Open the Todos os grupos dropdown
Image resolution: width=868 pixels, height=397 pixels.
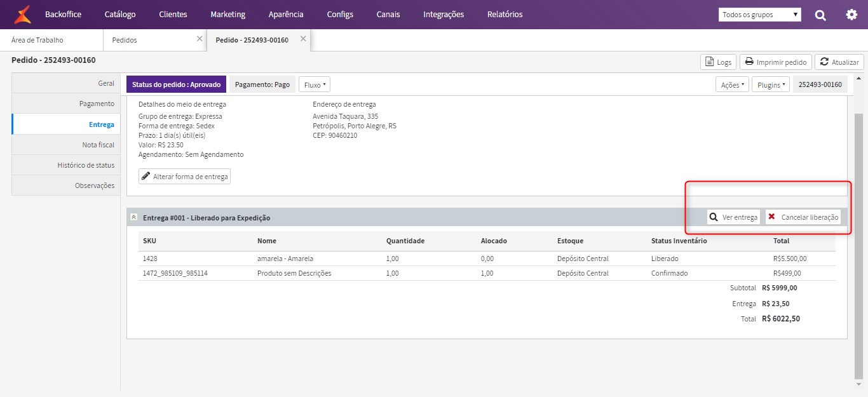click(x=760, y=15)
